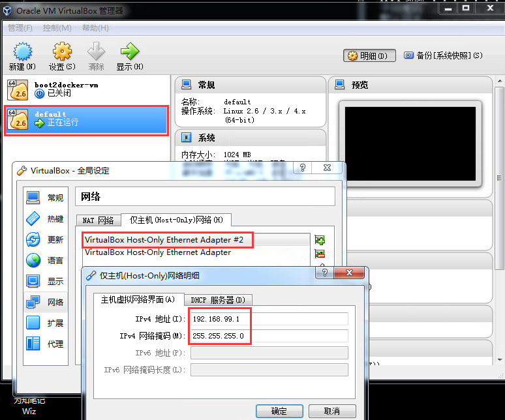Click the Wiz note desktop shortcut
Image resolution: width=505 pixels, height=420 pixels.
pyautogui.click(x=29, y=406)
